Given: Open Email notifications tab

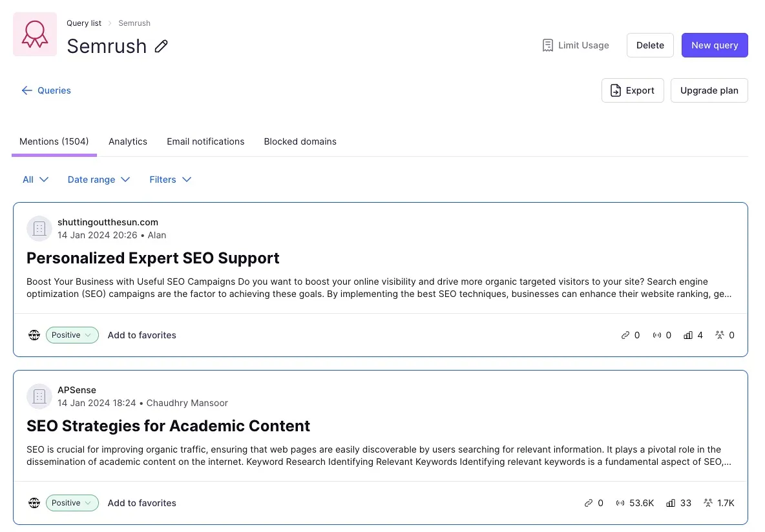Looking at the screenshot, I should coord(205,141).
